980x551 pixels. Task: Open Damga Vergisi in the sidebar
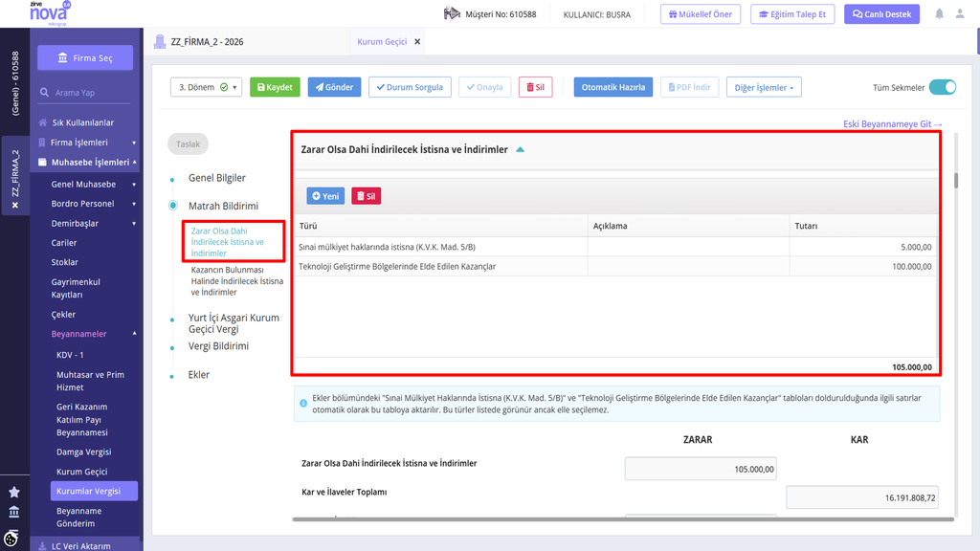pos(84,452)
